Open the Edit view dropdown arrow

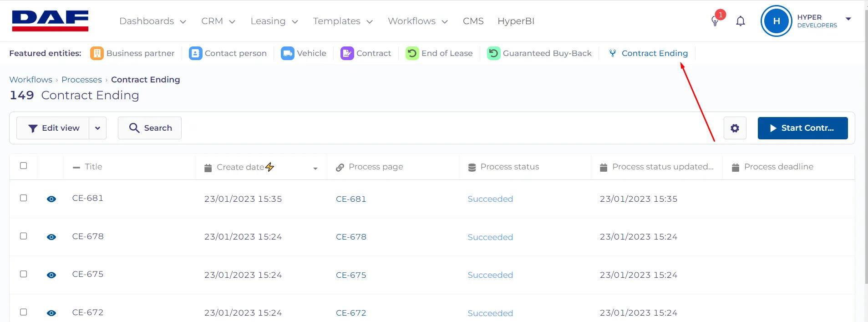(x=97, y=128)
